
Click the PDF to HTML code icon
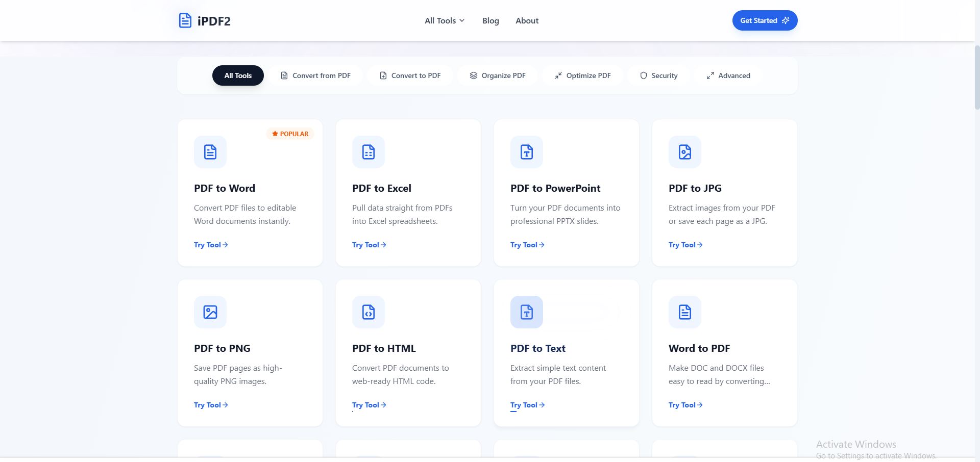coord(369,312)
